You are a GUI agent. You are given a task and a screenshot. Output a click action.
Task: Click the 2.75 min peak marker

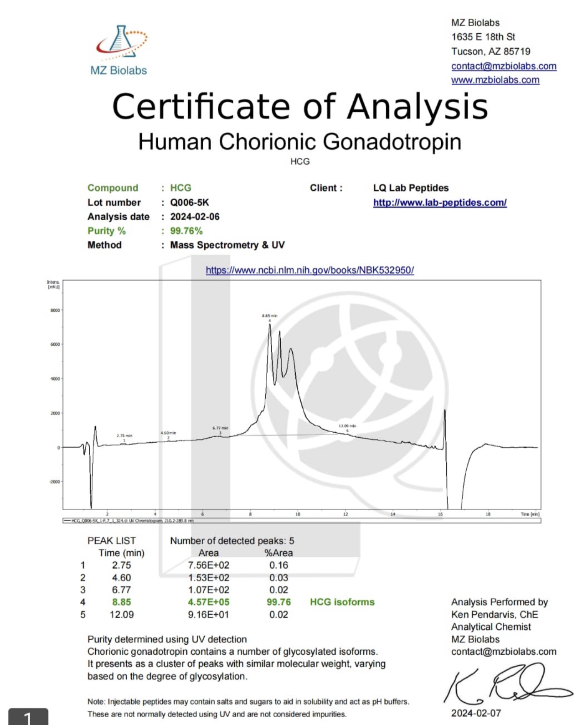point(124,436)
